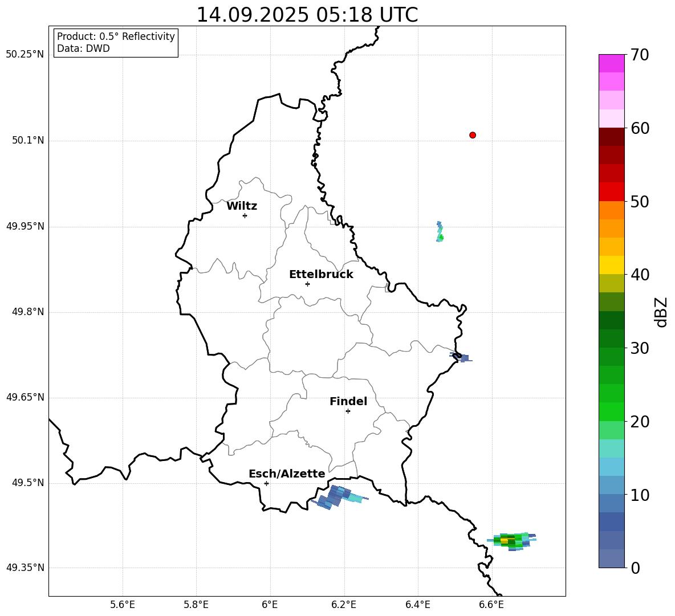Click the Data: DWD text

83,48
